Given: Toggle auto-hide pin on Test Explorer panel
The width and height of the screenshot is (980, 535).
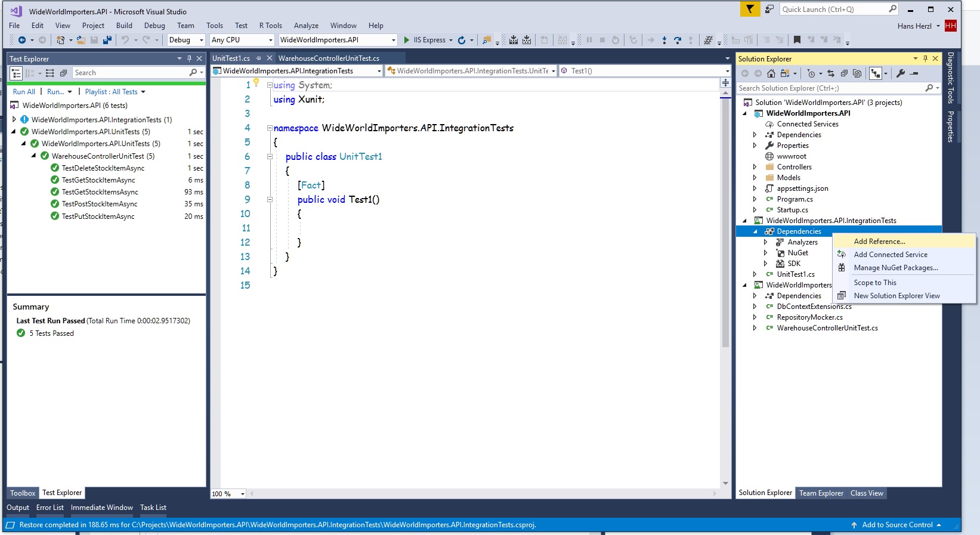Looking at the screenshot, I should click(x=189, y=58).
